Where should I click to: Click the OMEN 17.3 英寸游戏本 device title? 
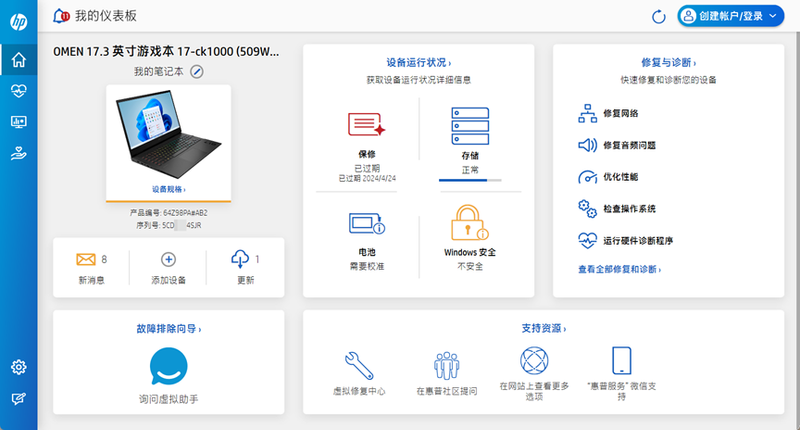[x=166, y=52]
